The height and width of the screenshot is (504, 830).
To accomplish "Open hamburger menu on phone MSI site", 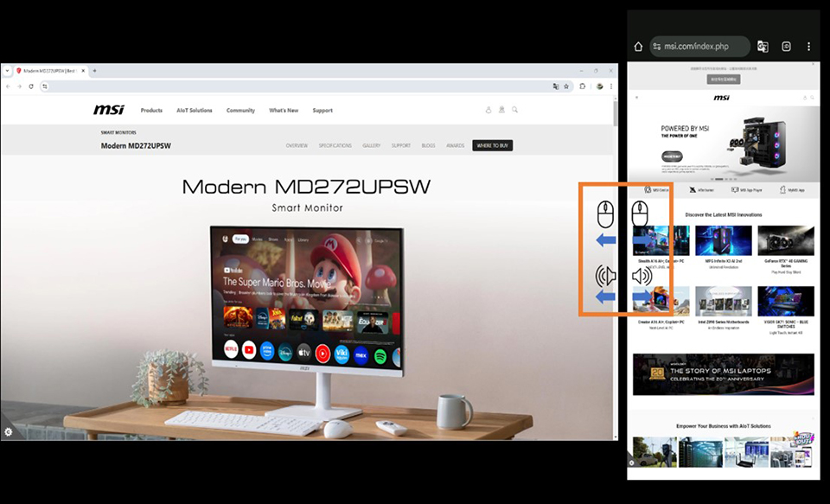I will pos(636,98).
